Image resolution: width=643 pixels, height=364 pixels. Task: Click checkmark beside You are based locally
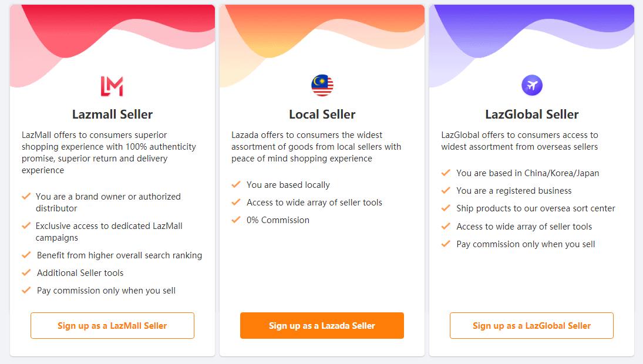(x=236, y=184)
